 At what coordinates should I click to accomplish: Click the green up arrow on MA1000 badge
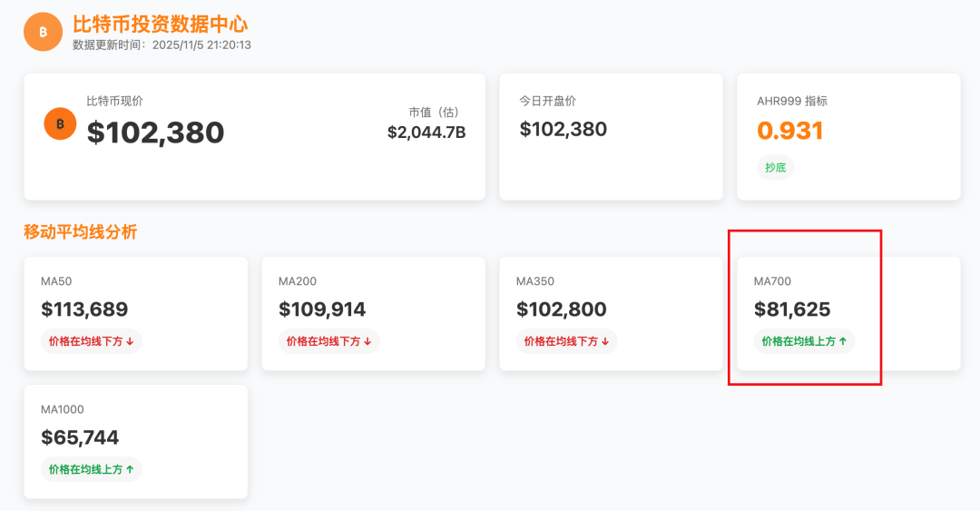tap(130, 469)
